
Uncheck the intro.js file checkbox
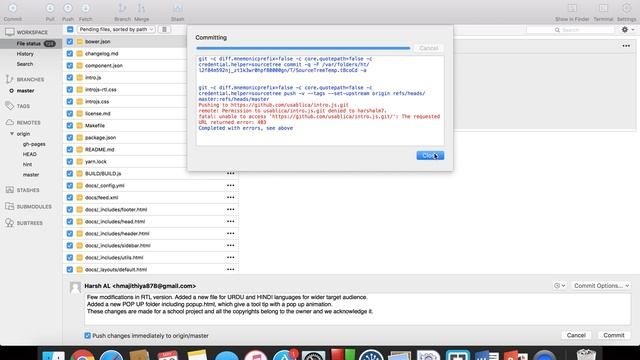coord(70,78)
